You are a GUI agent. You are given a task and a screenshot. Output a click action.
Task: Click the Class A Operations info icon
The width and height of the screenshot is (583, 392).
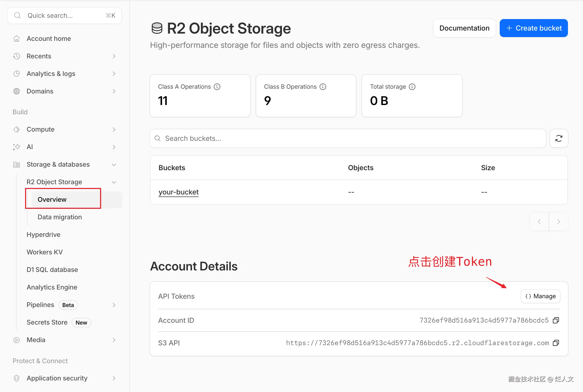click(217, 87)
